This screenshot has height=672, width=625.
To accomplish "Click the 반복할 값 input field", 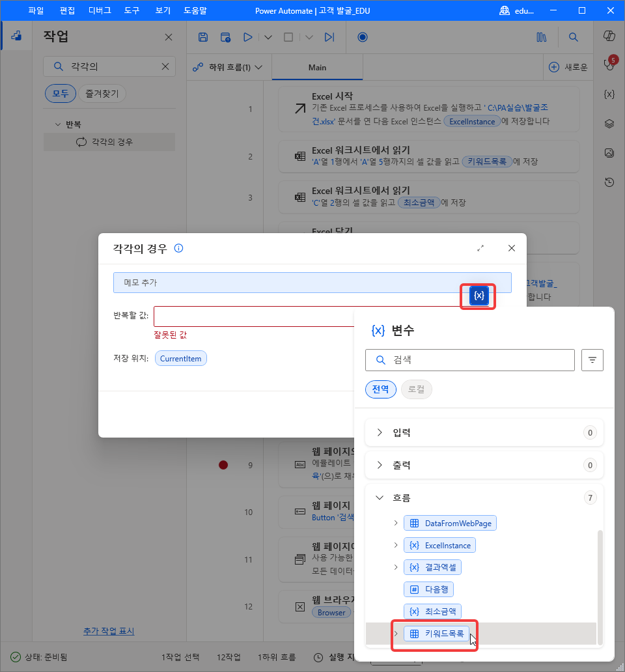I will (x=254, y=316).
